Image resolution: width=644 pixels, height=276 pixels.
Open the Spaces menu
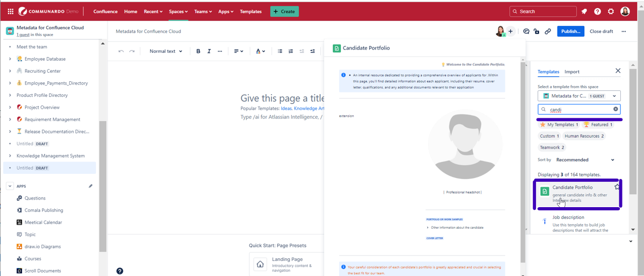click(x=178, y=11)
